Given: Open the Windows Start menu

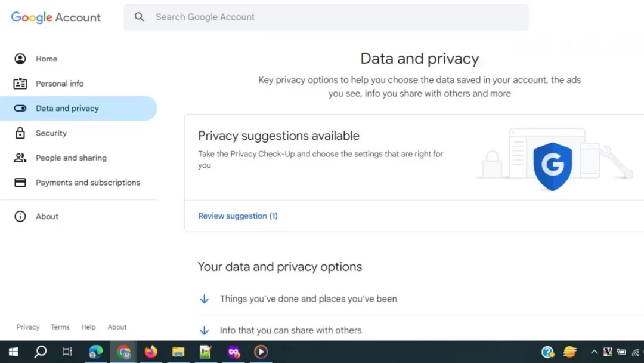Looking at the screenshot, I should pos(13,352).
